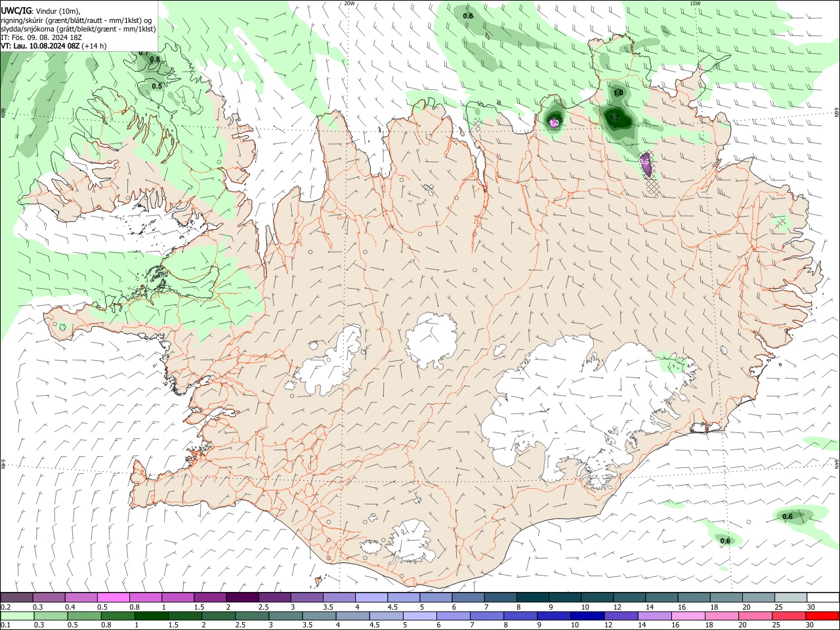Click the 0.5 rainfall label over the Westfjords

point(157,86)
